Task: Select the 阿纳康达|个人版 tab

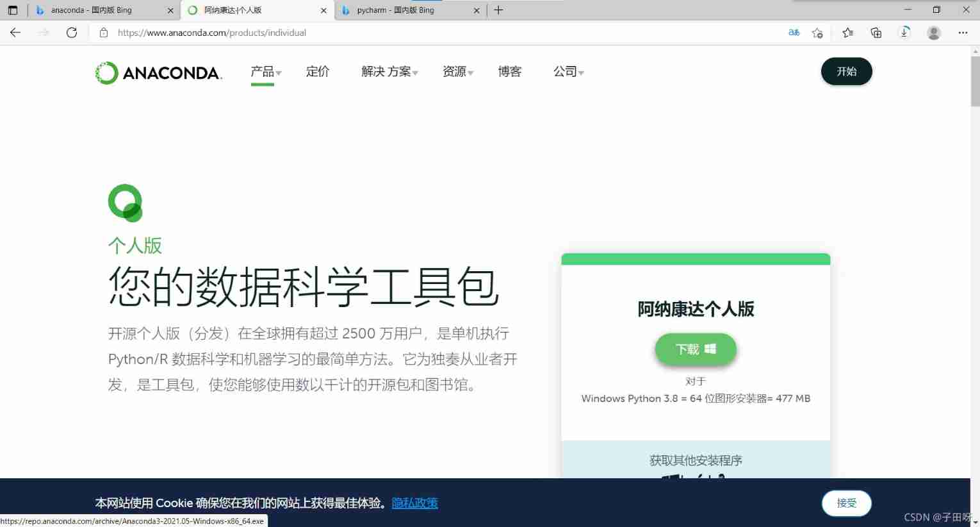Action: click(257, 10)
